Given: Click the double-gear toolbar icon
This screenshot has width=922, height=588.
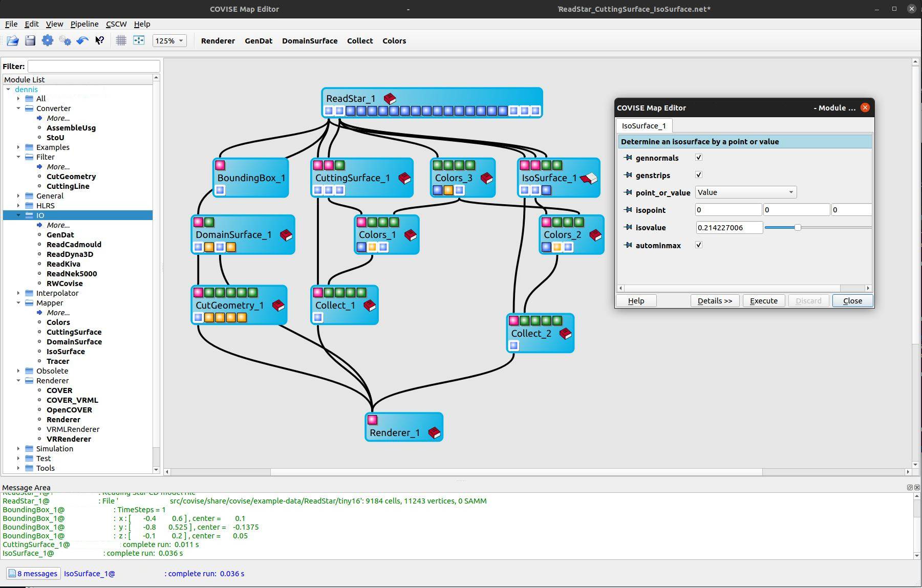Looking at the screenshot, I should coord(65,40).
